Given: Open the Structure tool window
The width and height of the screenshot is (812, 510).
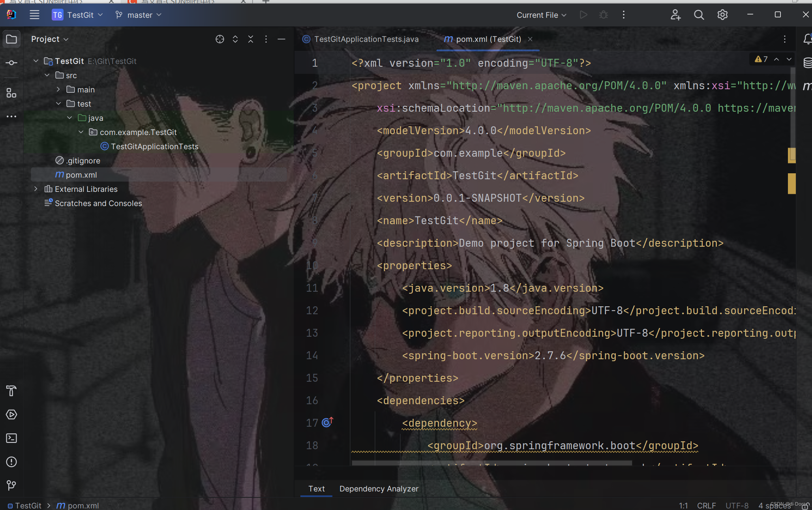Looking at the screenshot, I should point(11,93).
